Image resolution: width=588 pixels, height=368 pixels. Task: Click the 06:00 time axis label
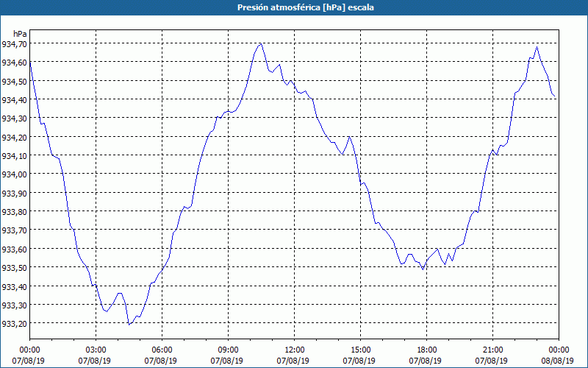tap(162, 350)
